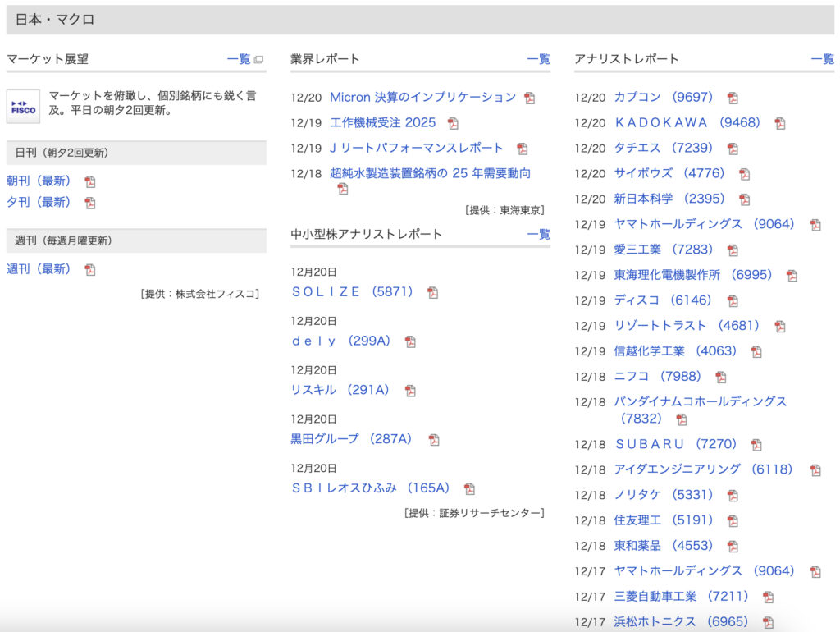The image size is (840, 632).
Task: Open the 三菱自動車工業 (7211) link
Action: coord(682,597)
